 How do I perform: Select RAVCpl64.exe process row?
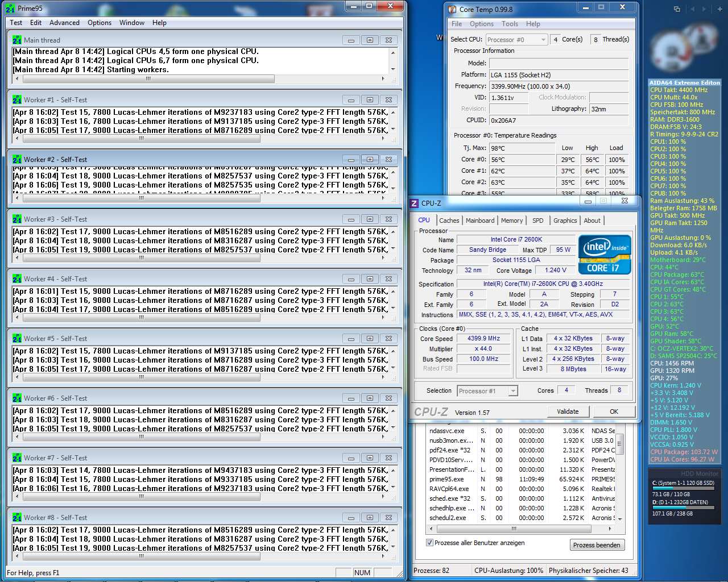(x=522, y=489)
